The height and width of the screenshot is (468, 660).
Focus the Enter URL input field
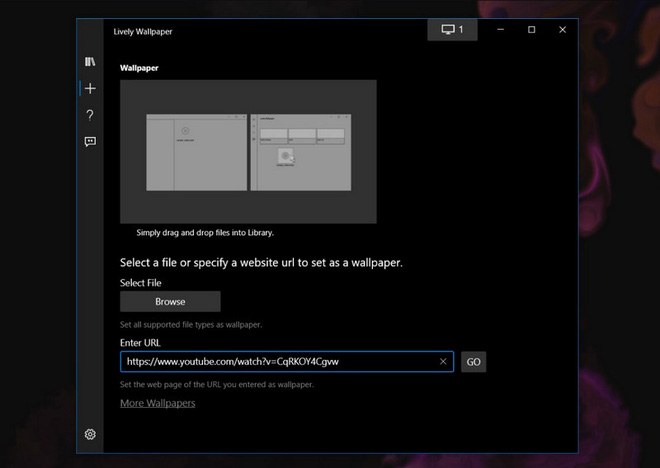[x=287, y=362]
